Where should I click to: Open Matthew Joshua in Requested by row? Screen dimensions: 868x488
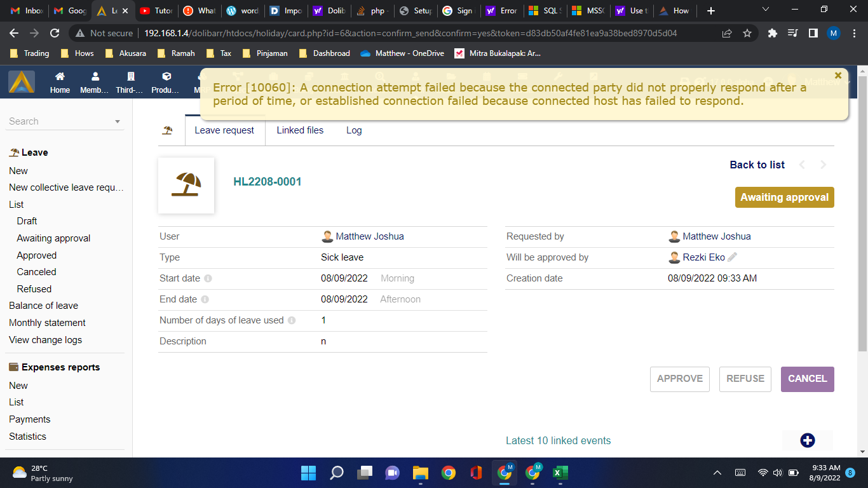pos(716,236)
